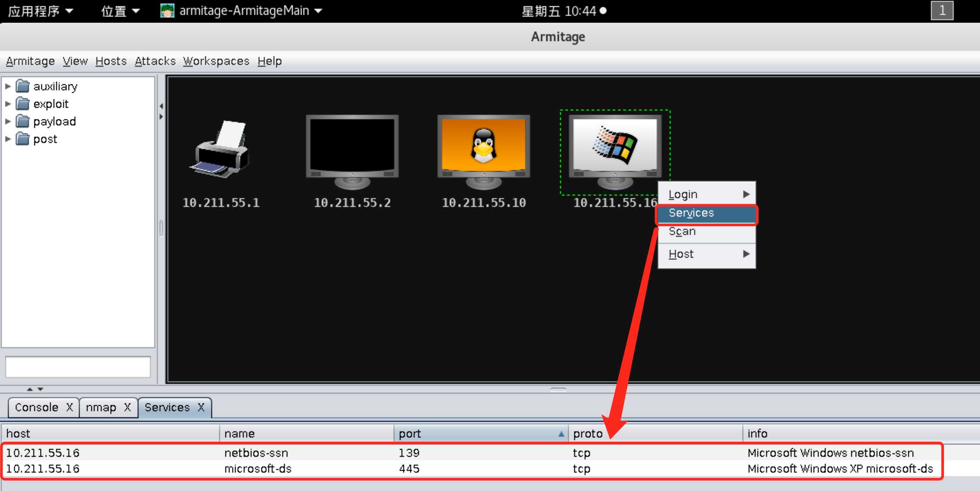
Task: Open the Armitage top-level menu
Action: [29, 61]
